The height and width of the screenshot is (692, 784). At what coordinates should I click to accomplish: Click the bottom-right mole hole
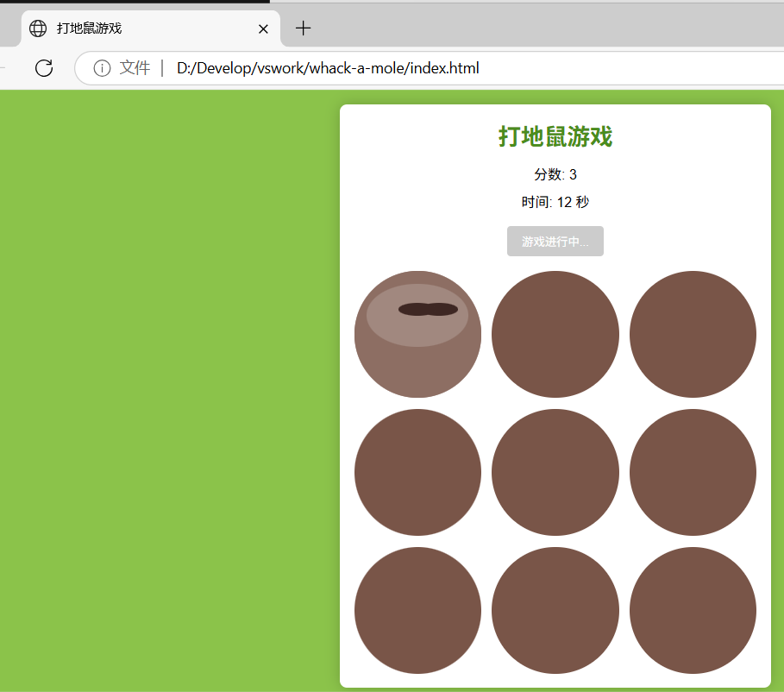click(693, 610)
